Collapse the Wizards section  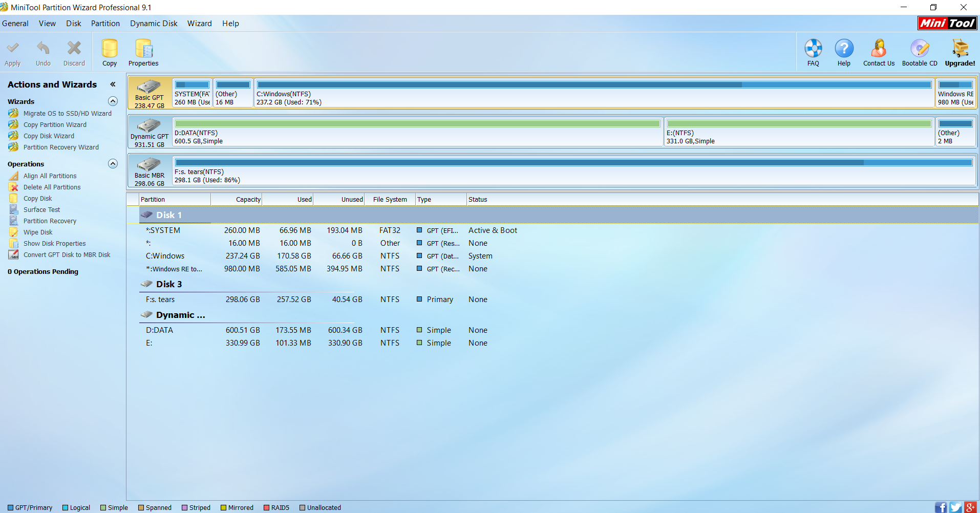point(113,101)
